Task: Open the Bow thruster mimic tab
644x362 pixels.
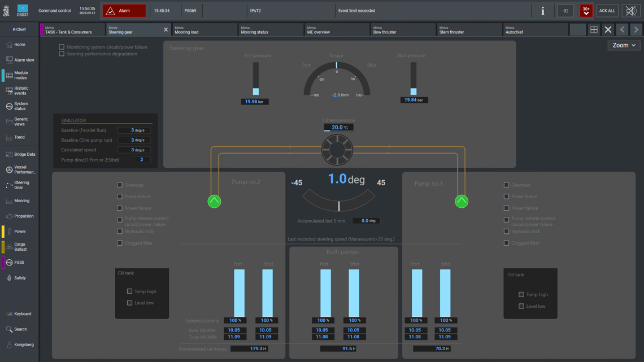Action: point(403,30)
